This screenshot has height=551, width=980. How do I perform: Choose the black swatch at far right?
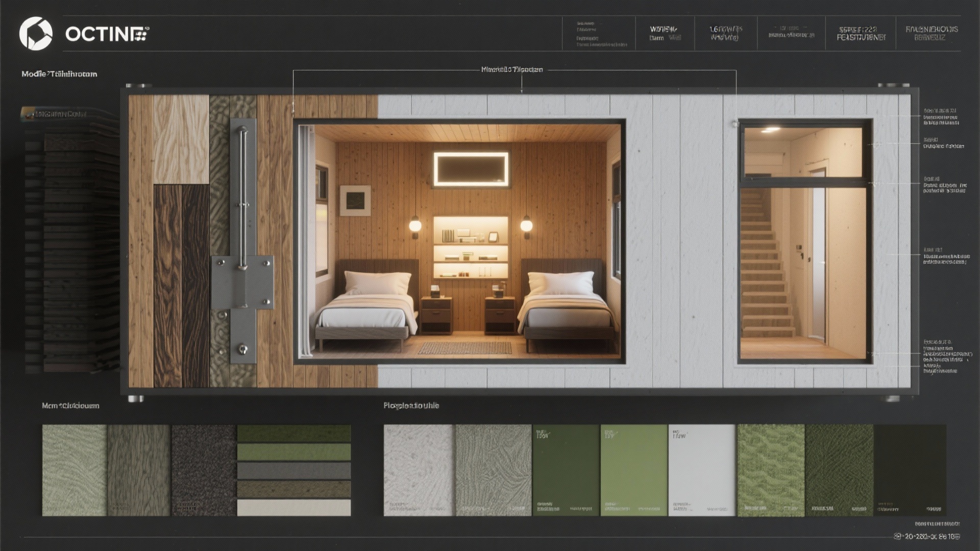tap(910, 469)
